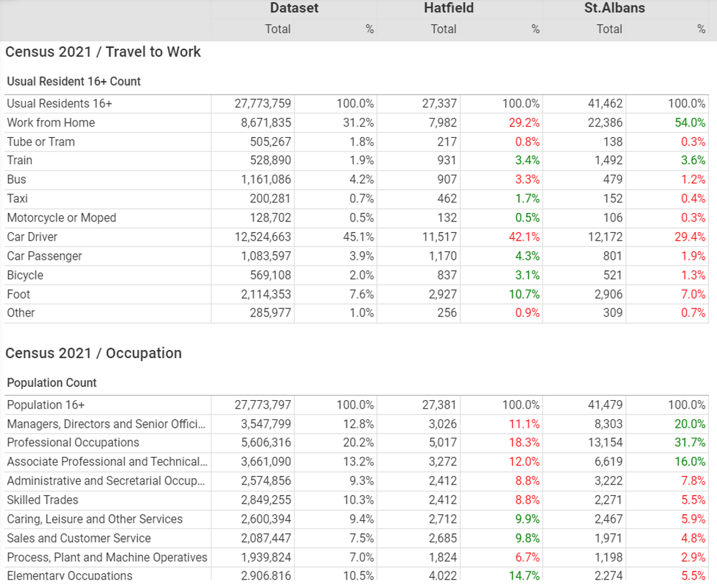
Task: Open the Census 2021 / Travel to Work section heading
Action: click(103, 52)
